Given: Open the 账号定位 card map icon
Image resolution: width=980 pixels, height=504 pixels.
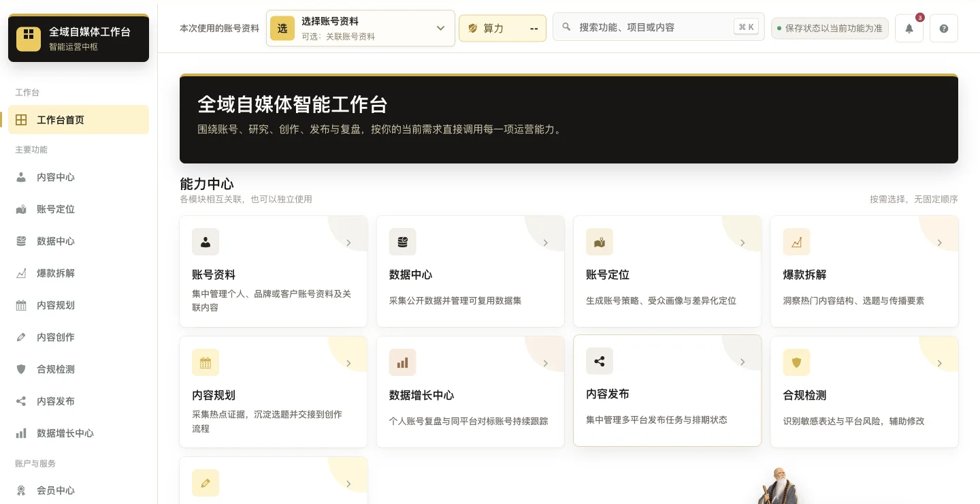Looking at the screenshot, I should click(600, 242).
